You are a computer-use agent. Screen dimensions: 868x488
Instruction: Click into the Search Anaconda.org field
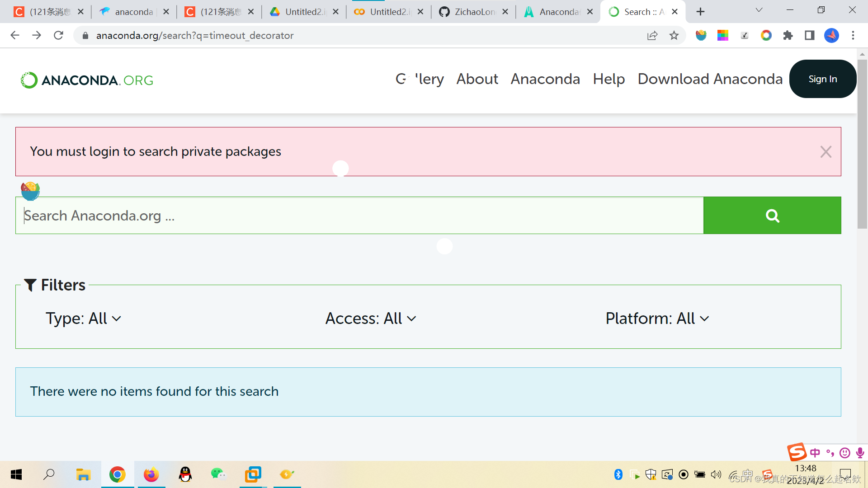(359, 216)
